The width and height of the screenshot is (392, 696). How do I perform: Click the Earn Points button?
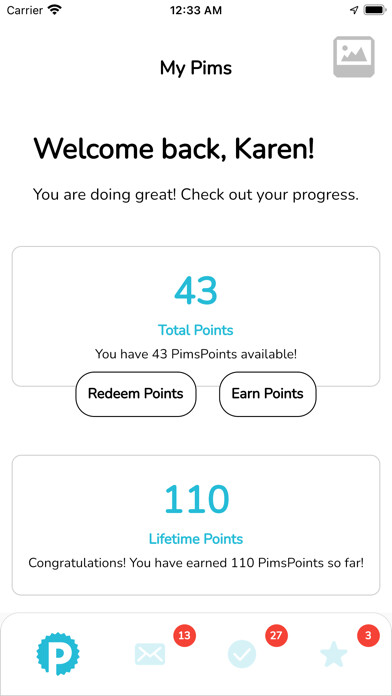click(x=268, y=394)
